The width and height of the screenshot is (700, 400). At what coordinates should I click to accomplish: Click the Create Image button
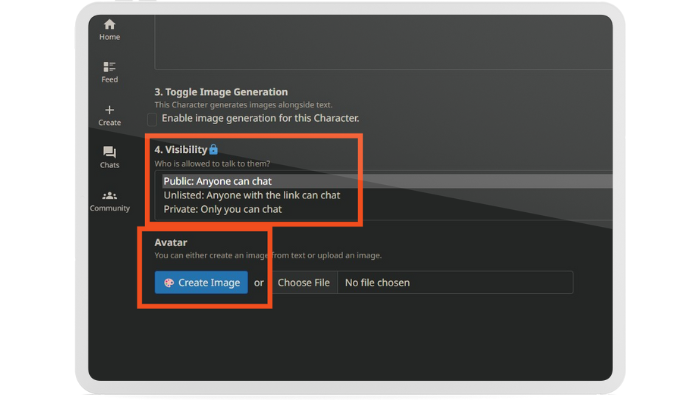pos(201,283)
